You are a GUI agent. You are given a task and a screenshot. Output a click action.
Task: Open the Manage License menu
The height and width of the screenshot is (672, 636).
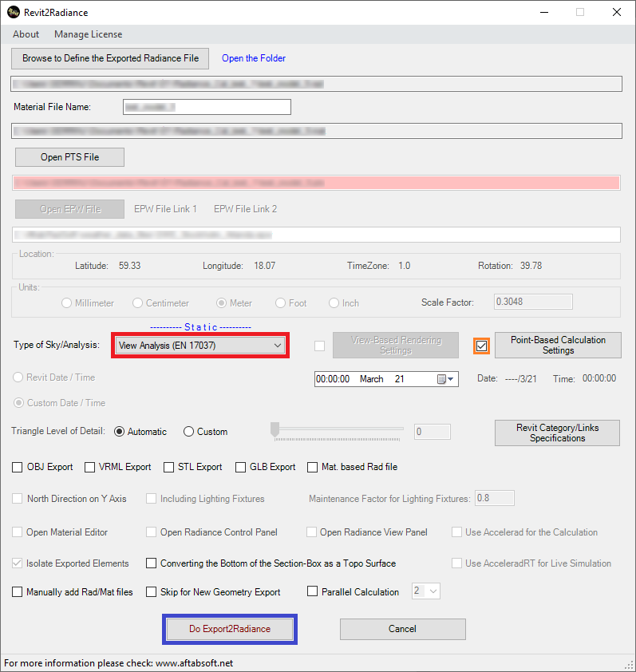click(89, 34)
